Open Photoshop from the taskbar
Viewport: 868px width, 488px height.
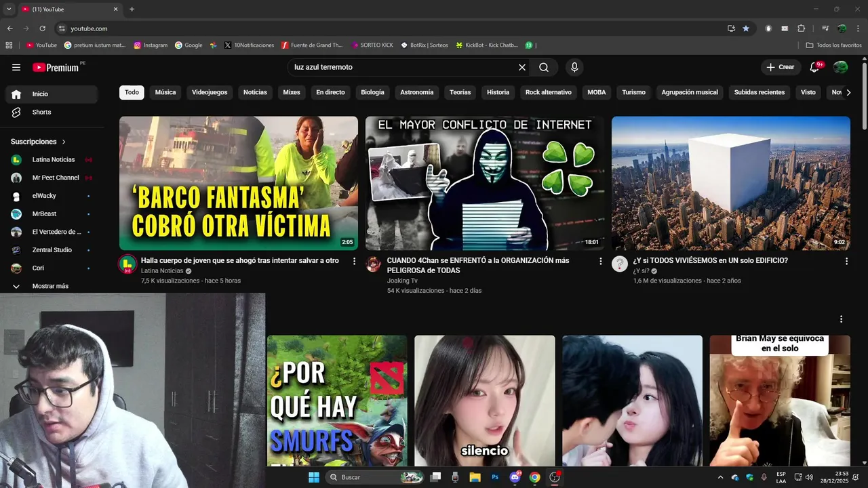(495, 477)
